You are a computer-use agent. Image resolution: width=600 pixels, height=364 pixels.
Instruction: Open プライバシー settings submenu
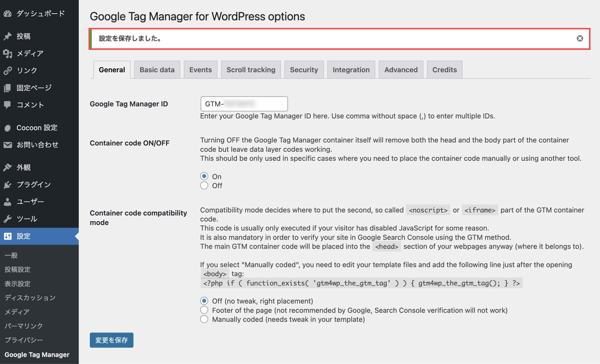(x=24, y=340)
